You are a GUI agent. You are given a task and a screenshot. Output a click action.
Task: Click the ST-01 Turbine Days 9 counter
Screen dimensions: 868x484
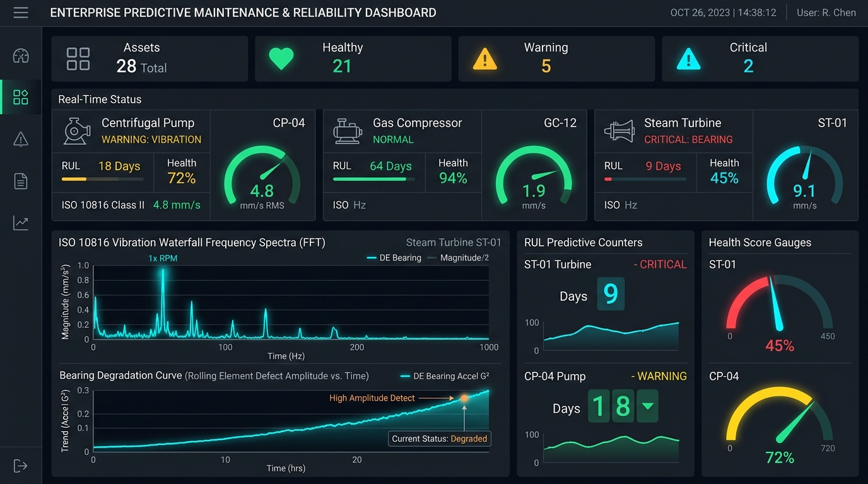tap(611, 294)
